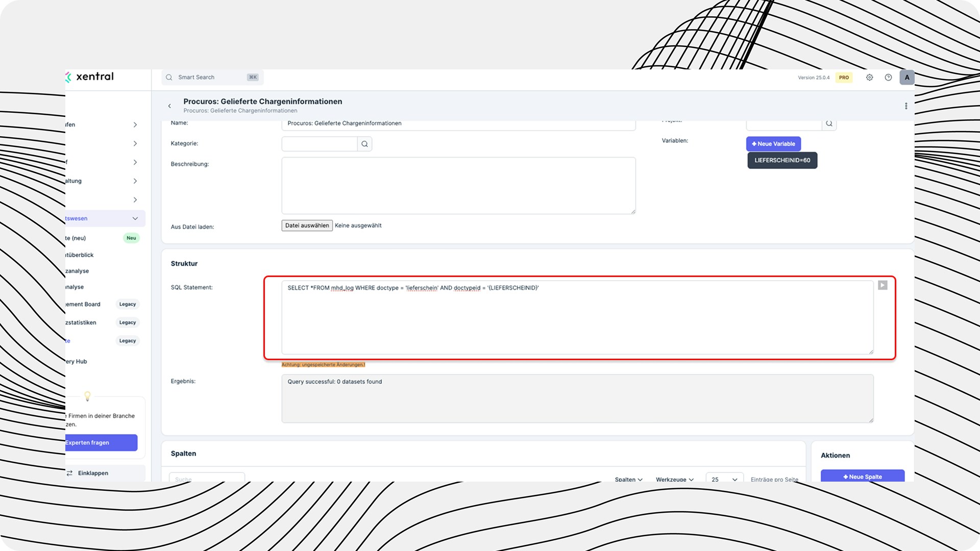Open help question mark icon
This screenshot has width=980, height=551.
(x=888, y=78)
